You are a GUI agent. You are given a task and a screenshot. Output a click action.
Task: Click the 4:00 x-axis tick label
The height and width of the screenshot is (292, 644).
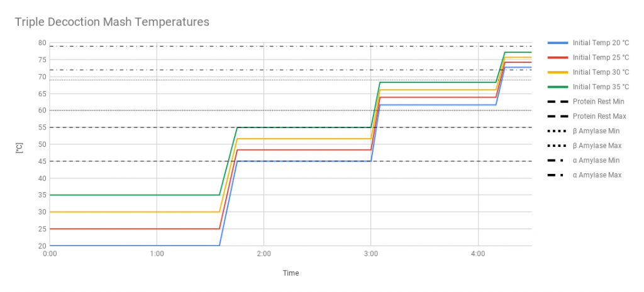[478, 254]
